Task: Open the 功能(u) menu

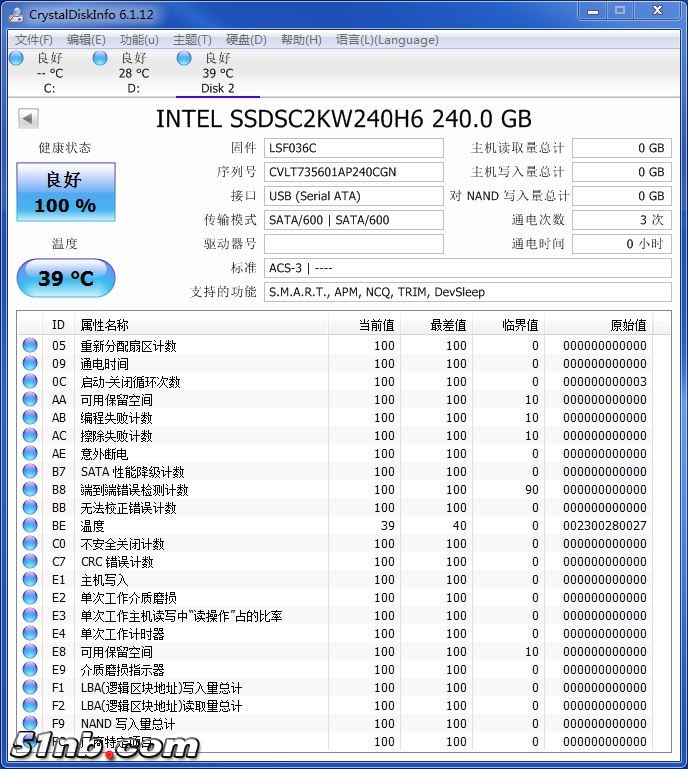Action: 139,40
